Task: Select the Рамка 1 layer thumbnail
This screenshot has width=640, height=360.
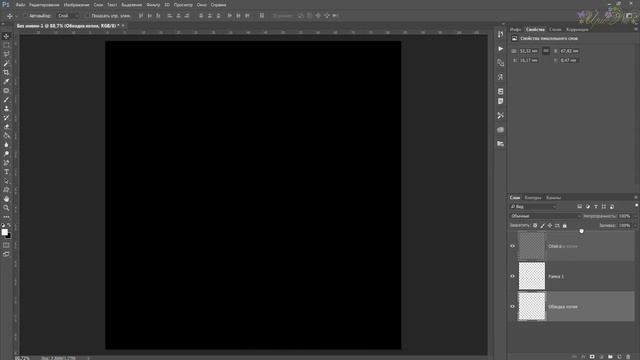Action: pyautogui.click(x=531, y=276)
